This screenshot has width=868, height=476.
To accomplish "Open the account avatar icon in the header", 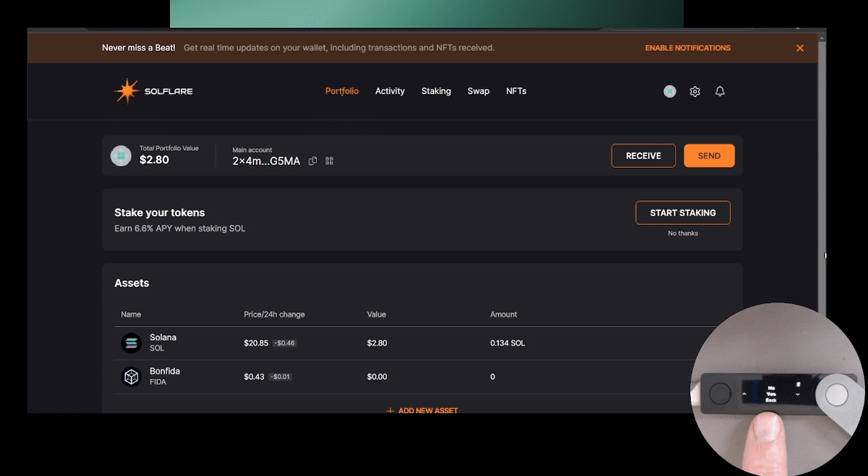I will [x=670, y=91].
